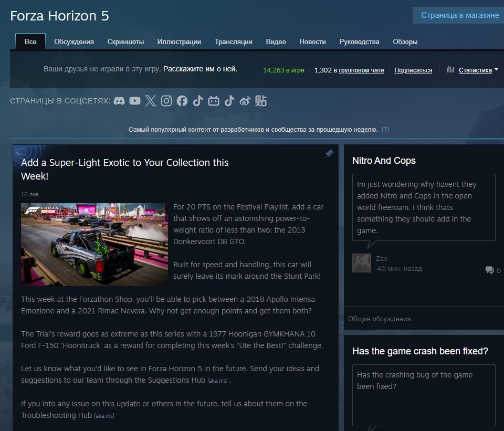Open the YouTube social page icon
The image size is (504, 431).
pos(135,101)
